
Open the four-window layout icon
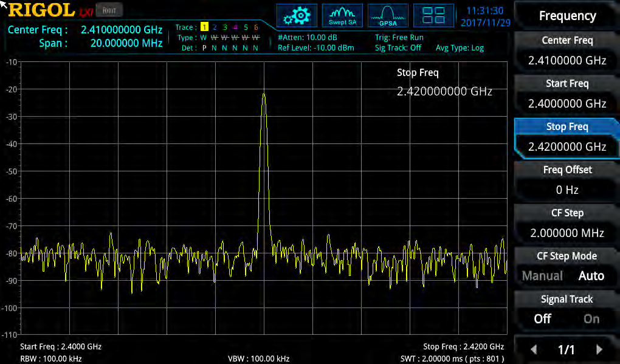tap(433, 15)
